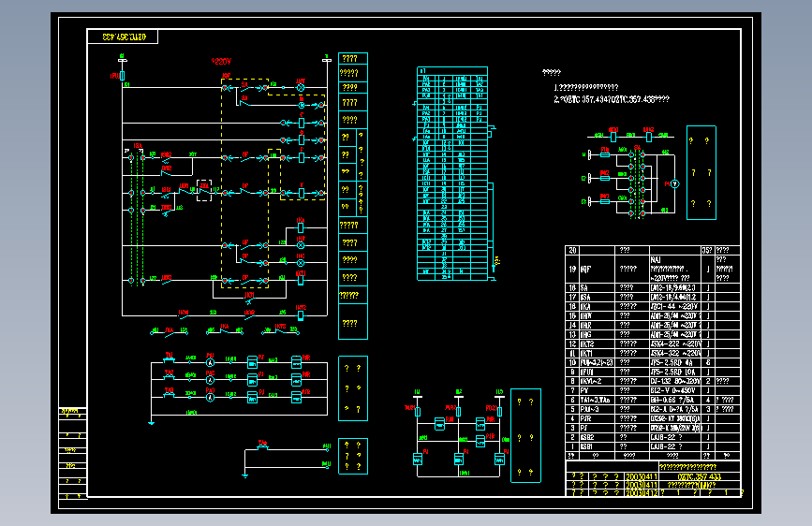Select the IHW indicator lamp symbol in the schematic
Screen dimensions: 812x526
[301, 88]
